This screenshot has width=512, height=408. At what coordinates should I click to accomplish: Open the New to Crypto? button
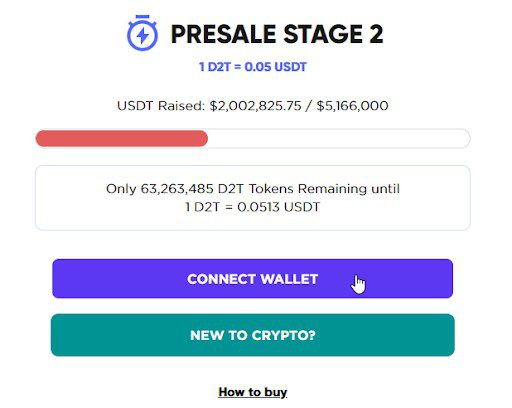click(253, 335)
